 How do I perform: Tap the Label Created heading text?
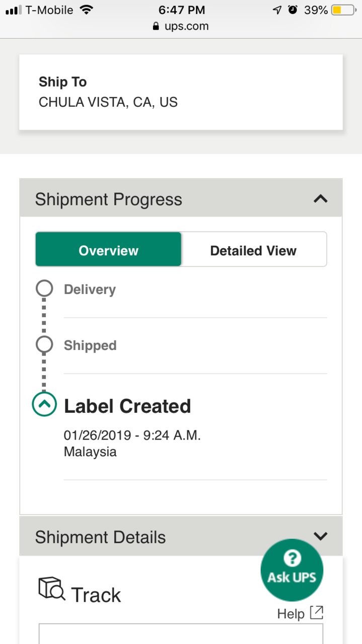click(x=127, y=406)
